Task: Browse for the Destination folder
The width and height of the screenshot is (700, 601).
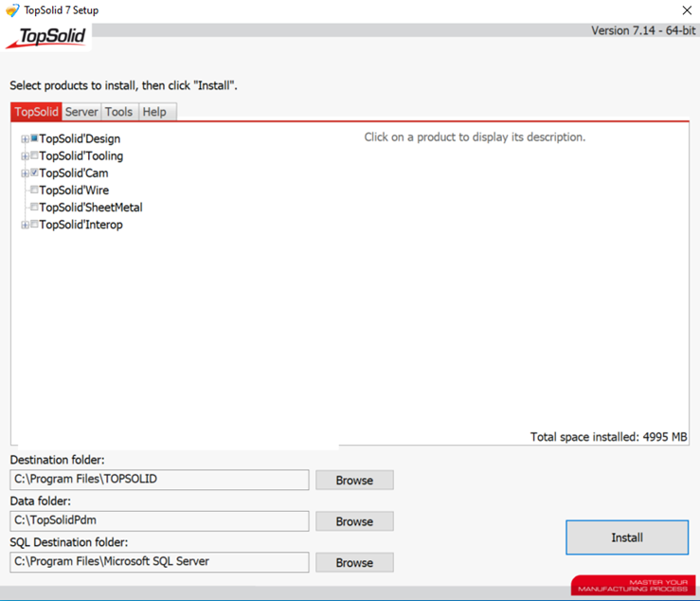Action: [x=354, y=481]
